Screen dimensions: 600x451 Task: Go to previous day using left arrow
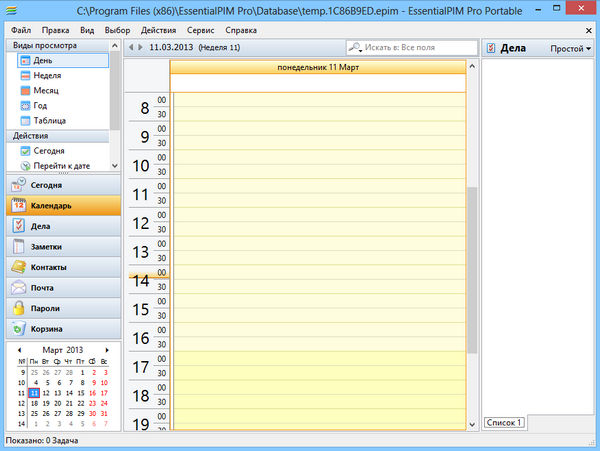[x=130, y=48]
